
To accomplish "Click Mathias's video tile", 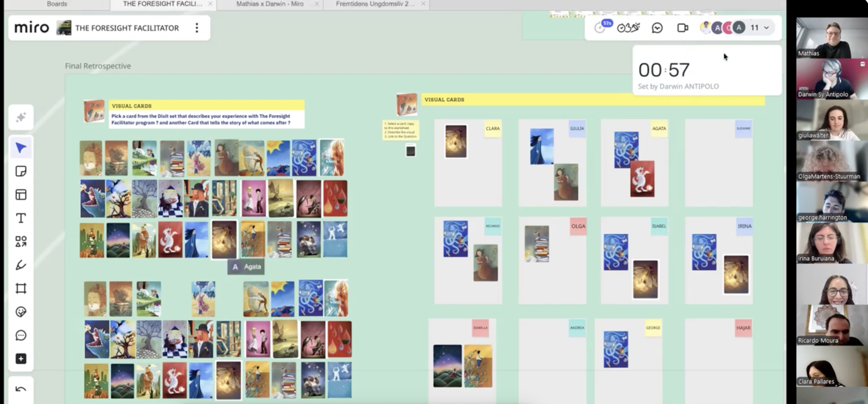I will tap(832, 38).
